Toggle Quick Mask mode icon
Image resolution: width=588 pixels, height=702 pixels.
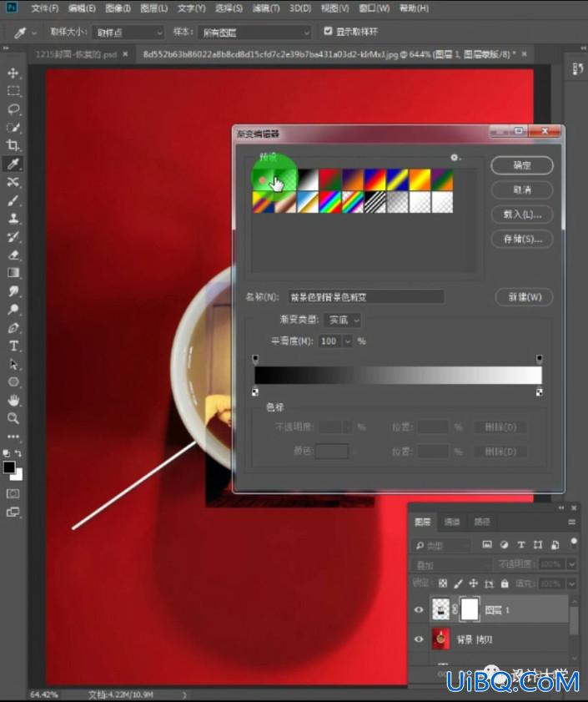point(13,493)
